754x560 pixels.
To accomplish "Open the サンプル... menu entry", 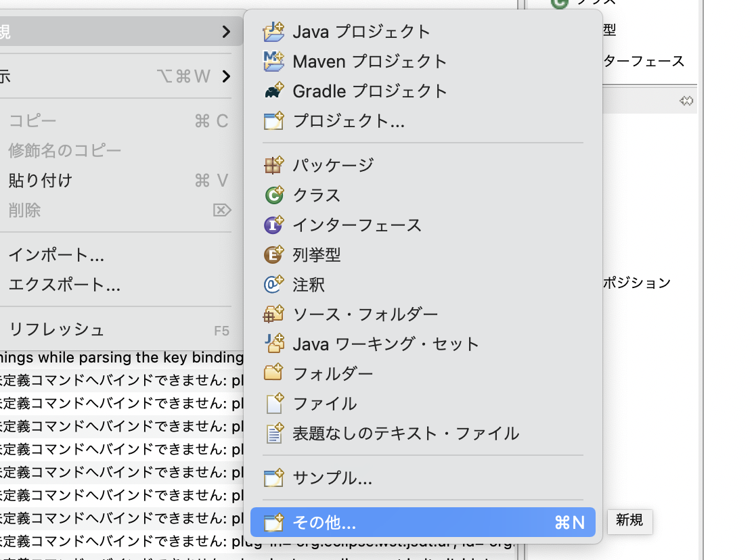I will (x=332, y=477).
